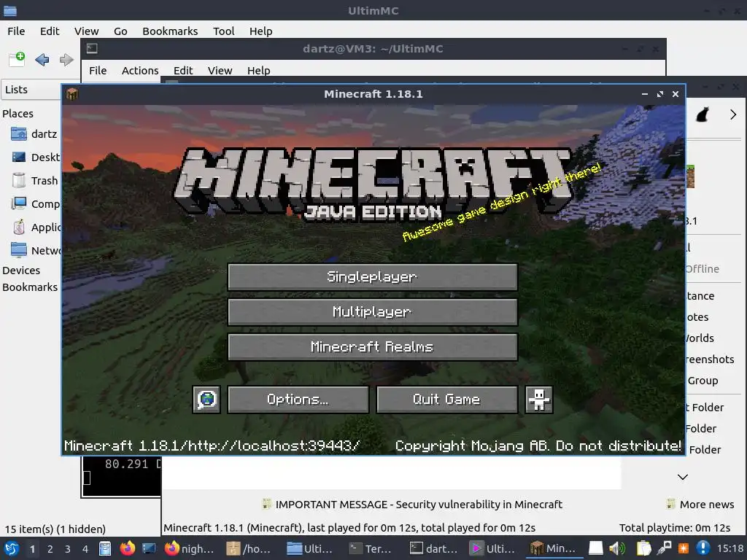Open Tool menu in file manager
The height and width of the screenshot is (560, 747).
tap(223, 31)
